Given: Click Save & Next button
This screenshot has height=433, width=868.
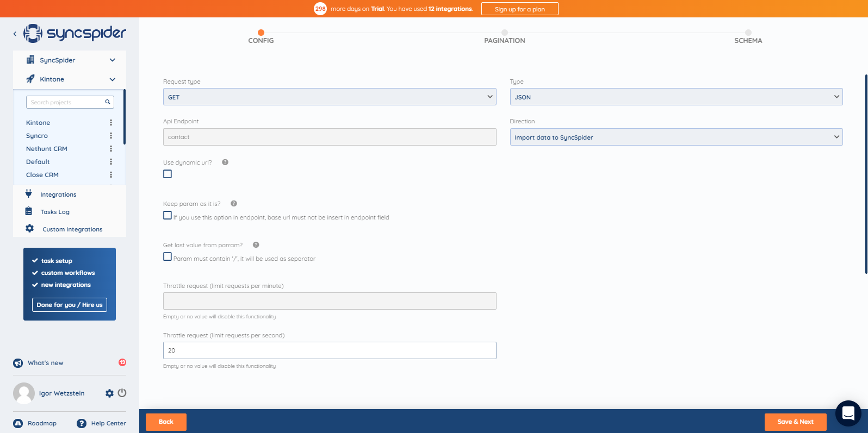Looking at the screenshot, I should click(796, 422).
